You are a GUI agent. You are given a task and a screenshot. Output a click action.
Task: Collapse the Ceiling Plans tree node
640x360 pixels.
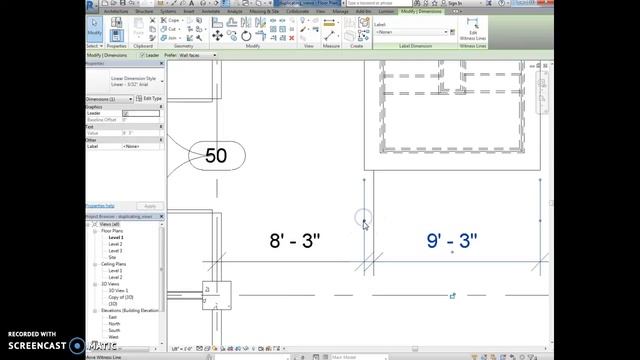point(95,264)
